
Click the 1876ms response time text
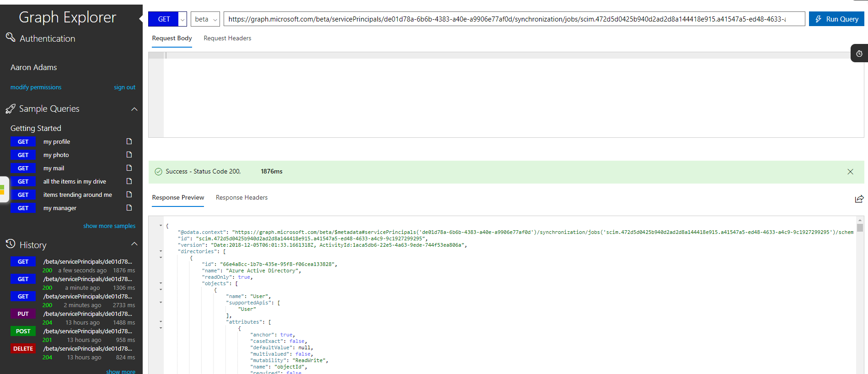(272, 171)
